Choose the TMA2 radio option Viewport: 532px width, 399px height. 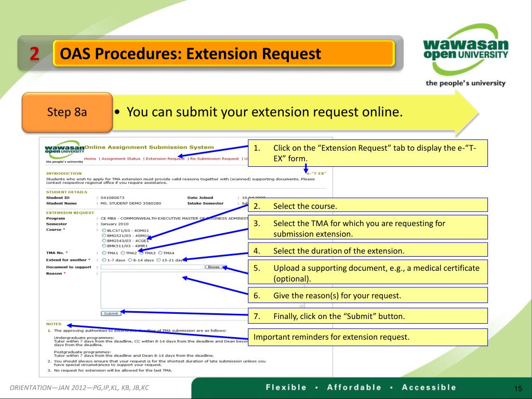tap(123, 253)
